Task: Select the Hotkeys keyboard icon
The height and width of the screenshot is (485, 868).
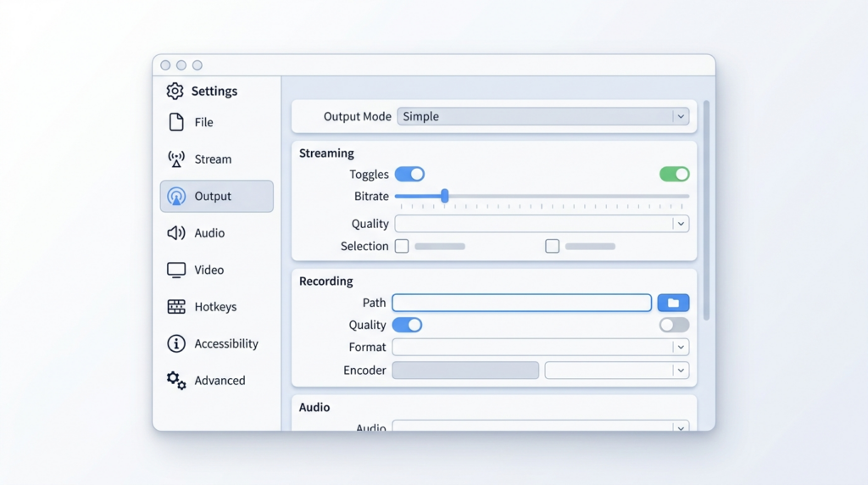Action: pyautogui.click(x=176, y=307)
